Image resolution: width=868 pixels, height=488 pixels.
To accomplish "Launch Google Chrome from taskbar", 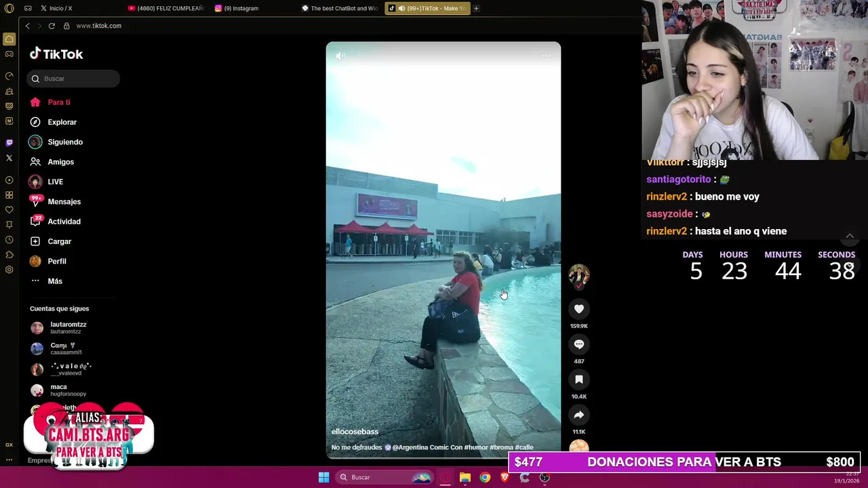I will (485, 477).
